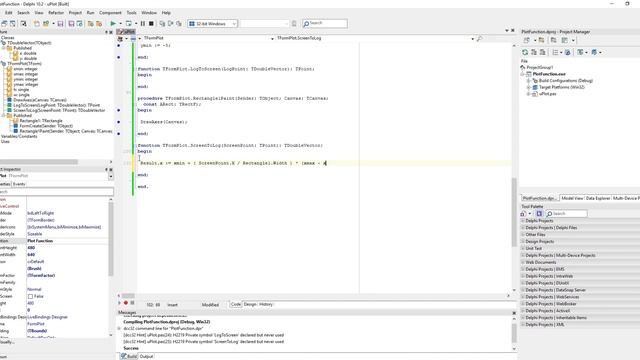This screenshot has width=640, height=360.
Task: Click the editor vertical scrollbar thumb
Action: [514, 212]
